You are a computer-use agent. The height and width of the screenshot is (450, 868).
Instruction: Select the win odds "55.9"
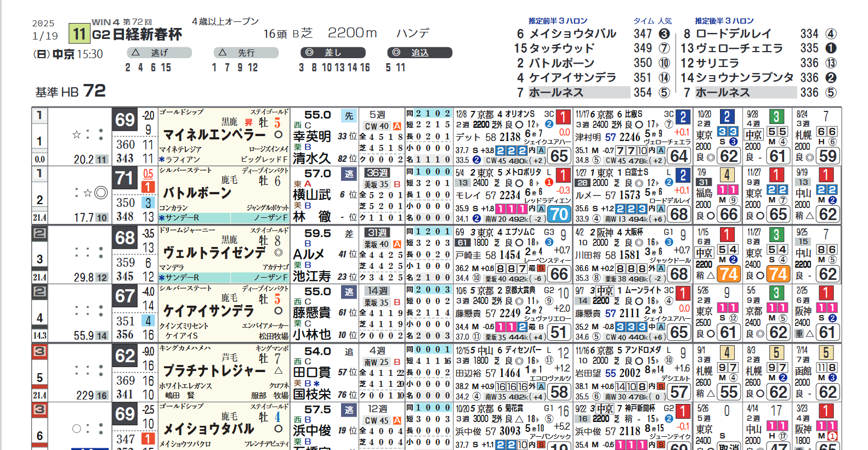click(84, 336)
